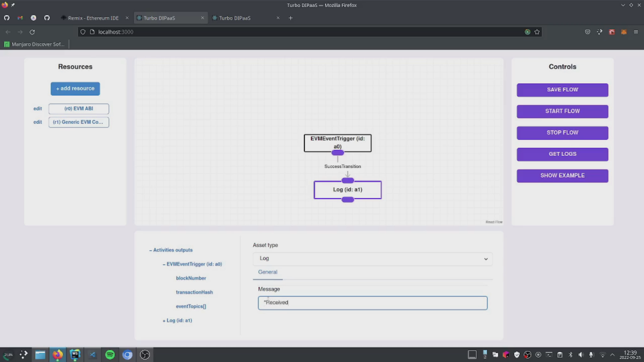The width and height of the screenshot is (644, 362).
Task: Open a new browser tab
Action: pyautogui.click(x=291, y=18)
